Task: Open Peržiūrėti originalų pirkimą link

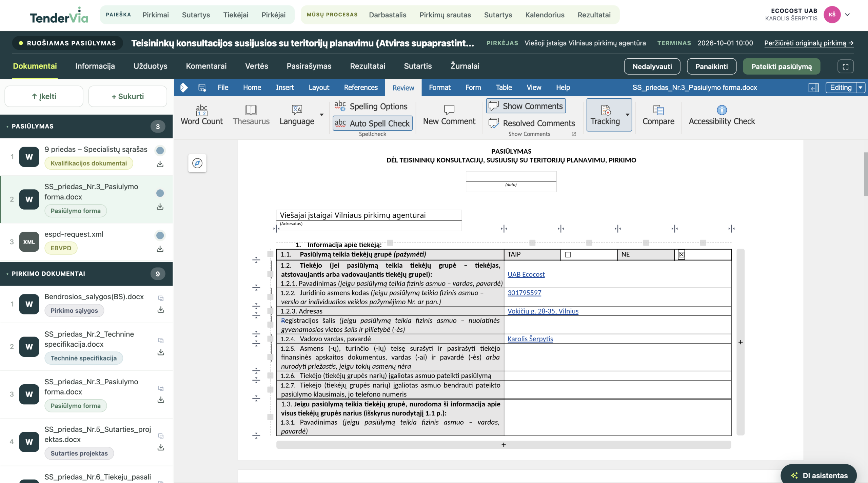Action: [809, 43]
